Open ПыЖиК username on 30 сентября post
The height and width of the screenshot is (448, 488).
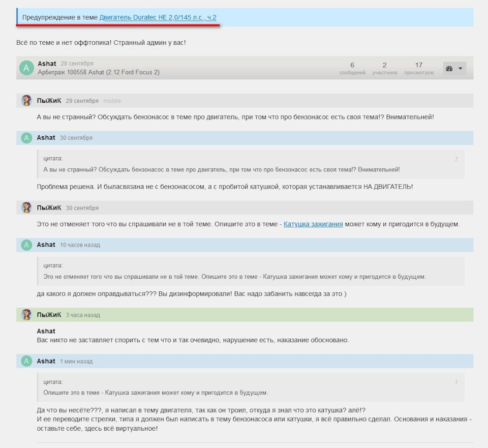tap(49, 207)
